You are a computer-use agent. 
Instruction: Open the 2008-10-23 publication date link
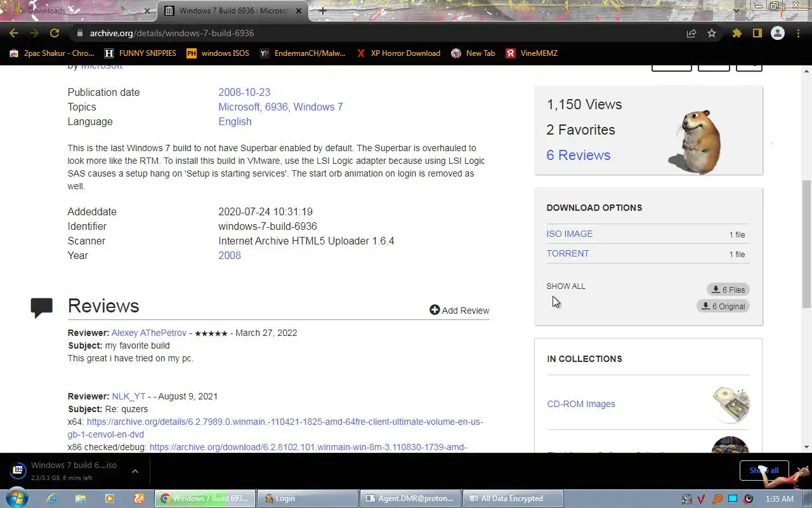click(244, 92)
